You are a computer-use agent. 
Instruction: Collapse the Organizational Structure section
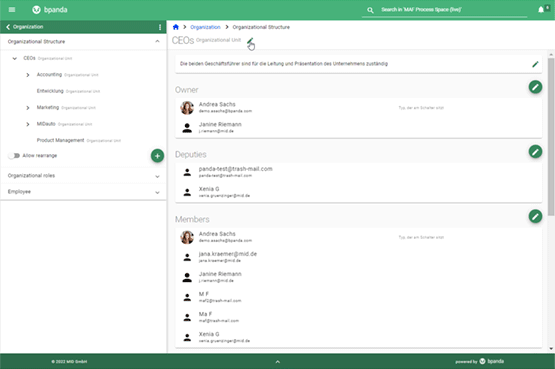pos(157,42)
